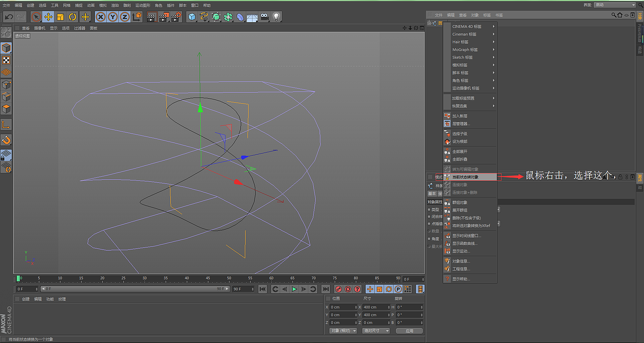Click the 应用 apply button
This screenshot has height=343, width=644.
[409, 331]
